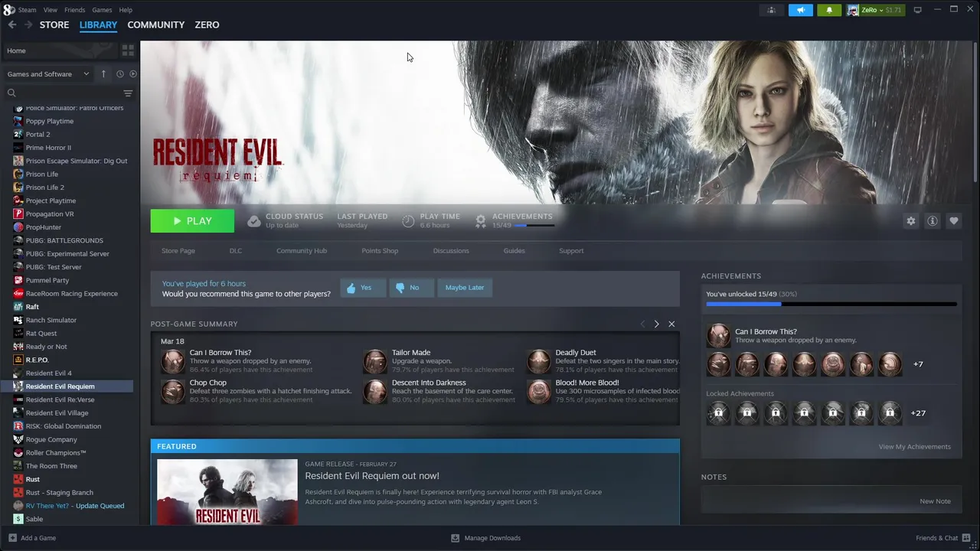Image resolution: width=980 pixels, height=551 pixels.
Task: Select Portal 2 in library list
Action: (x=38, y=135)
